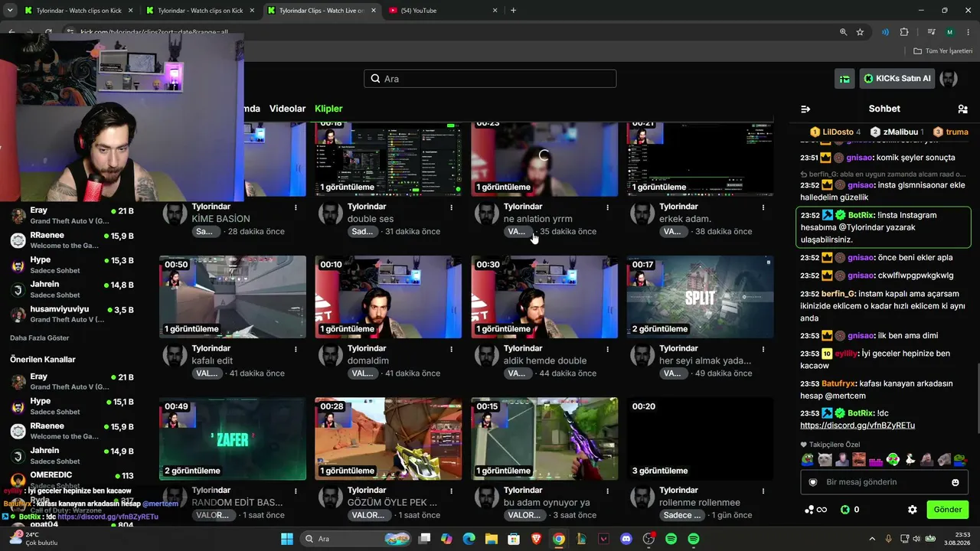Viewport: 980px width, 551px height.
Task: Open options for 'domaldim' clip
Action: click(452, 349)
